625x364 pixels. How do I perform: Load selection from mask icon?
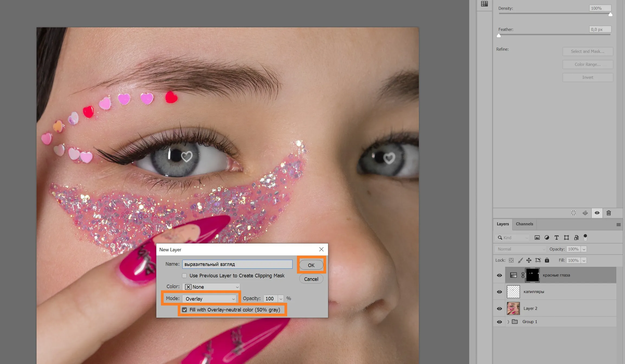pyautogui.click(x=574, y=213)
